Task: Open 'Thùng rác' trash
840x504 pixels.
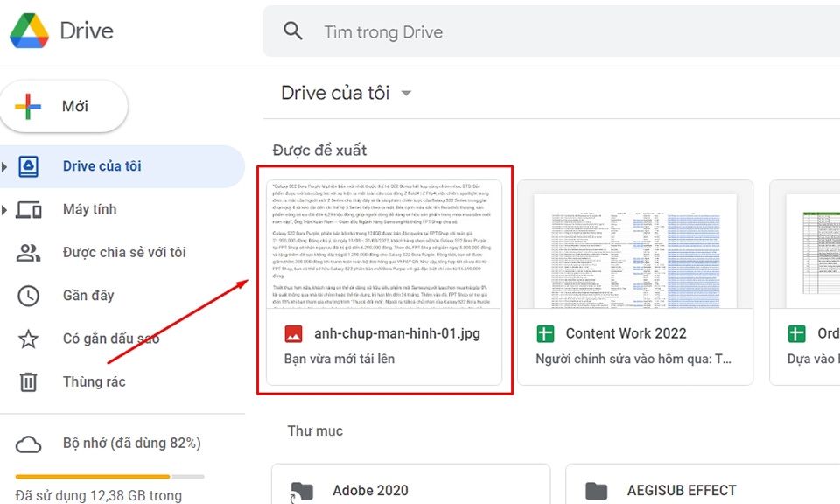Action: coord(94,381)
